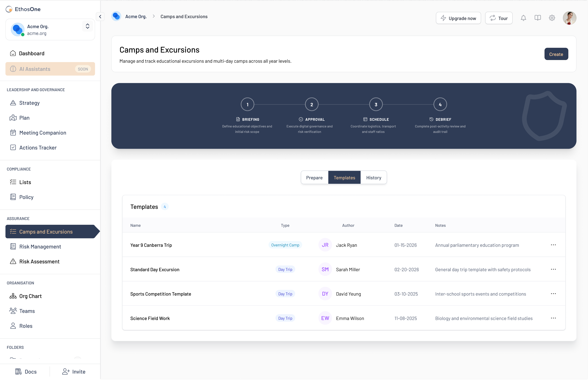Switch to the Prepare tab
Image resolution: width=588 pixels, height=380 pixels.
(x=314, y=178)
